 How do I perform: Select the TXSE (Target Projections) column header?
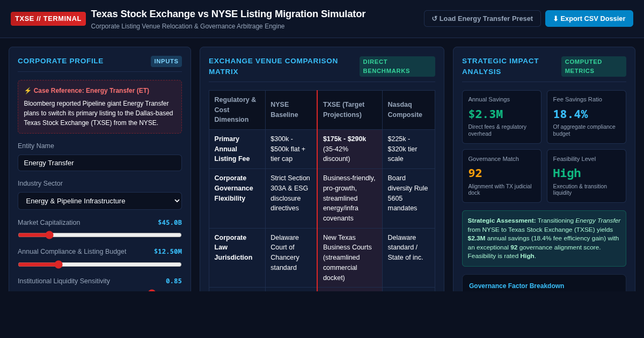[350, 110]
